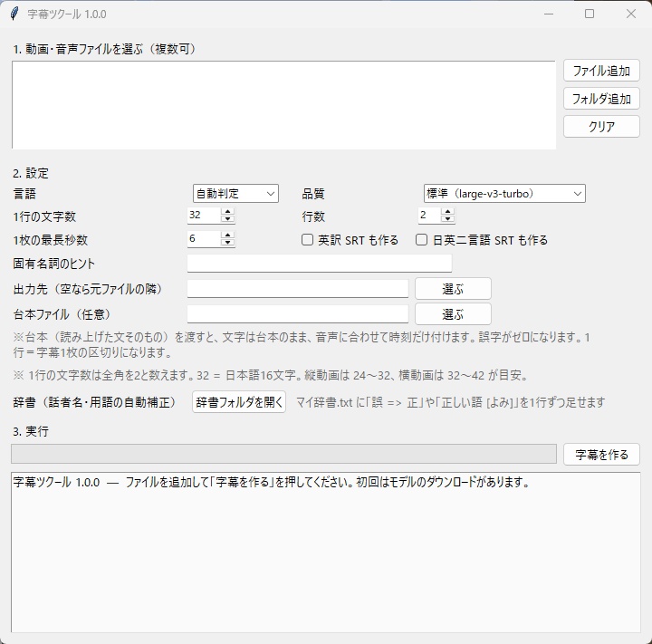Maximize the 字幕ツクール window

(590, 14)
